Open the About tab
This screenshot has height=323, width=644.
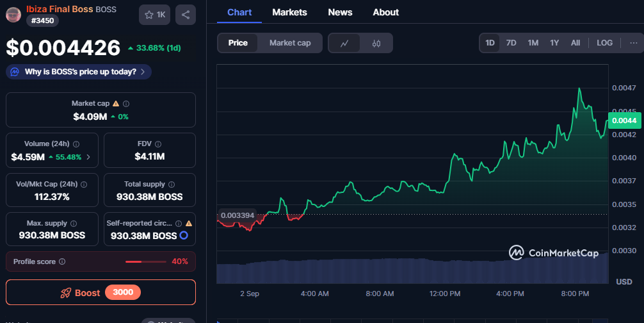(385, 12)
